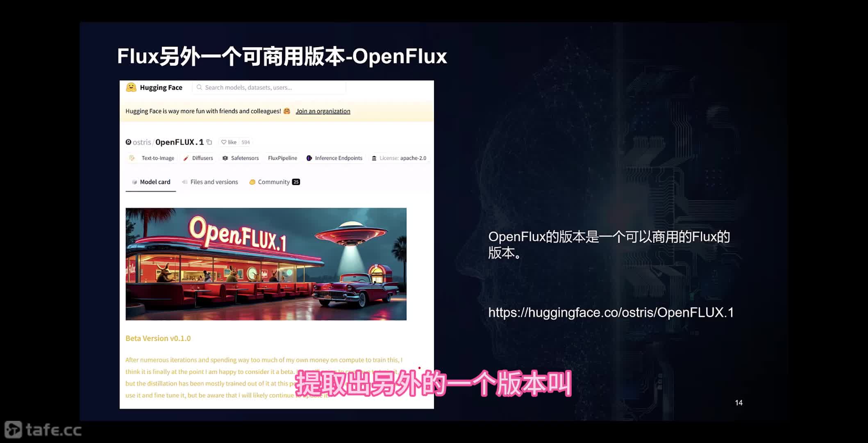
Task: Expand the community count badge 25
Action: pyautogui.click(x=296, y=181)
